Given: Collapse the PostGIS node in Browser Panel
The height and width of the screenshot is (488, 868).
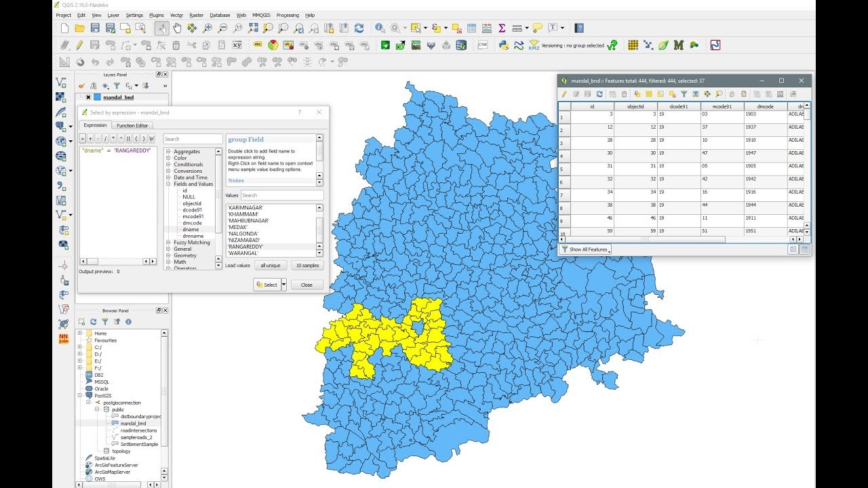Looking at the screenshot, I should coord(80,395).
